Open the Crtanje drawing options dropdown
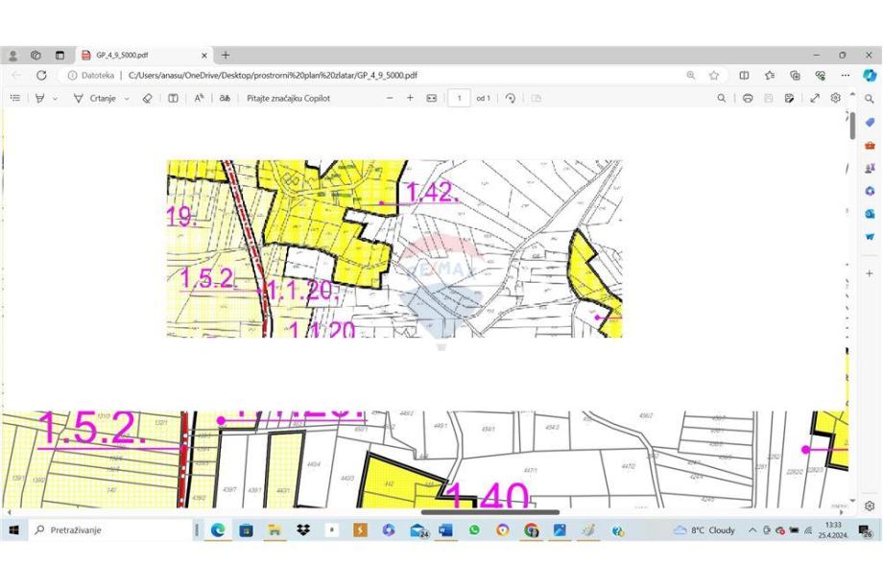The image size is (883, 588). pyautogui.click(x=127, y=98)
